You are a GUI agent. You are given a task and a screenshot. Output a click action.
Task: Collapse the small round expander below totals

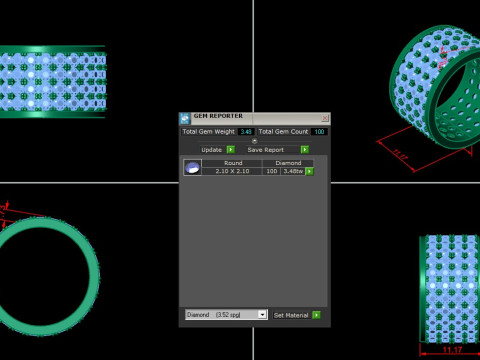tap(254, 141)
